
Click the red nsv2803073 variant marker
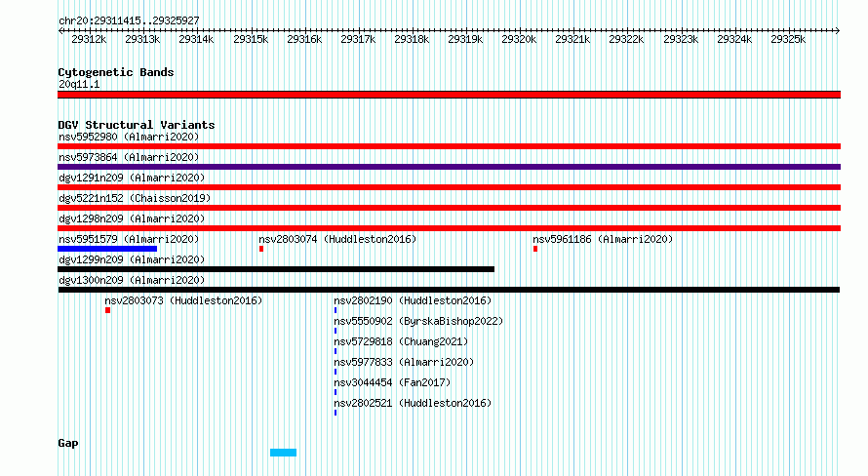(108, 310)
